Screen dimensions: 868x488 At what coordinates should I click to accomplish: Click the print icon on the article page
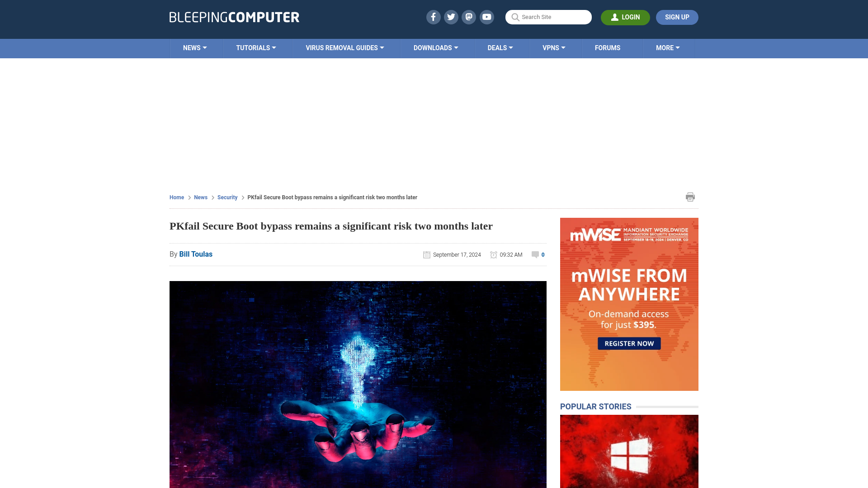click(x=690, y=197)
